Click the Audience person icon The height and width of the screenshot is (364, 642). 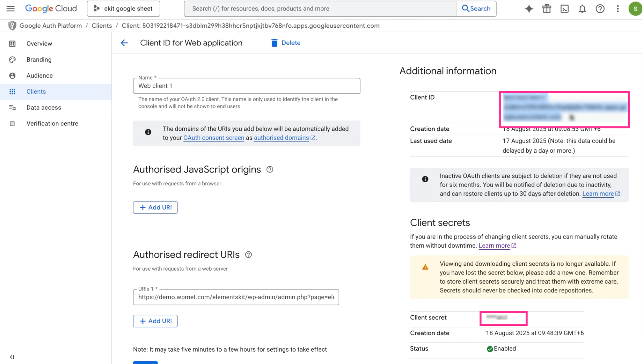pos(12,75)
